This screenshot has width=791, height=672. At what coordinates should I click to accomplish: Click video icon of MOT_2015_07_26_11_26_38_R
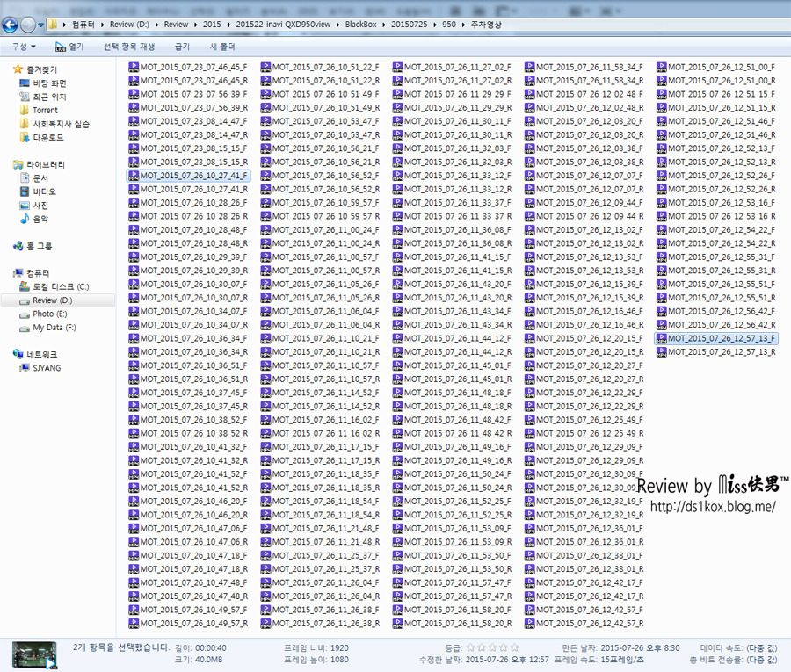(265, 623)
